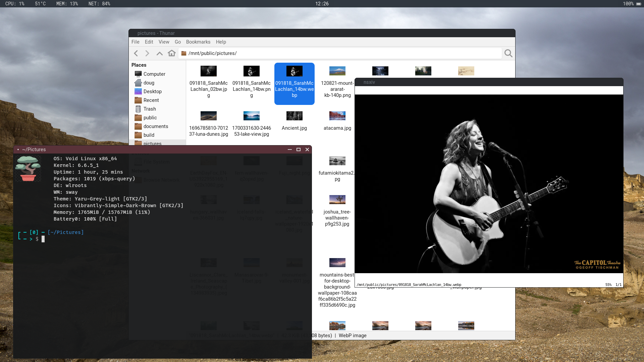
Task: Select the build bookmark in sidebar
Action: coord(149,135)
